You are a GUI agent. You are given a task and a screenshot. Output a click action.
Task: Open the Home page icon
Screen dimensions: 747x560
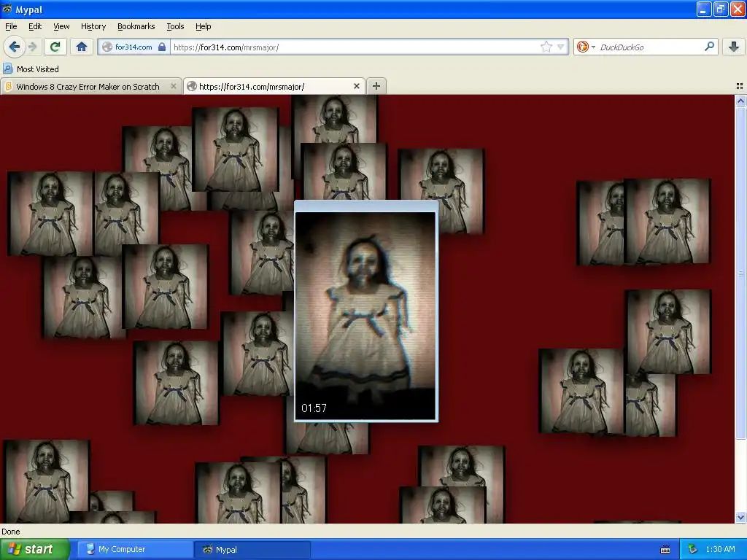click(x=82, y=47)
